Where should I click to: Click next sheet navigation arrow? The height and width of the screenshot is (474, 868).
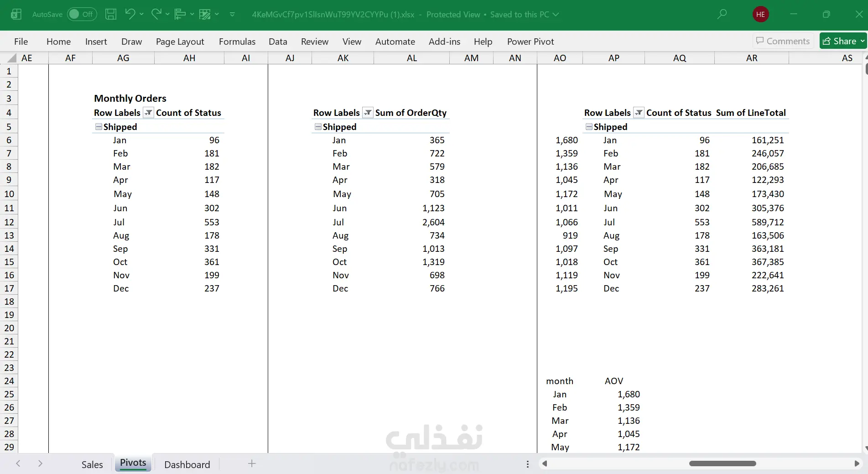[40, 464]
